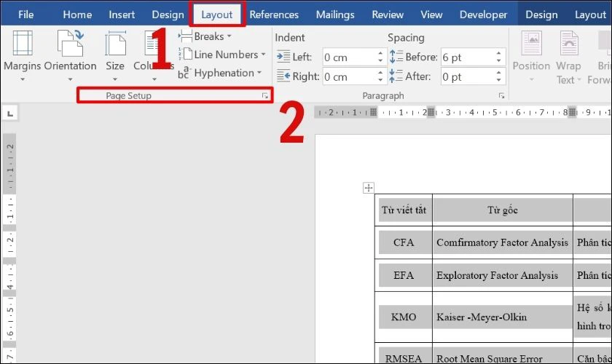This screenshot has width=612, height=364.
Task: Open the Line Numbers dropdown
Action: 222,55
